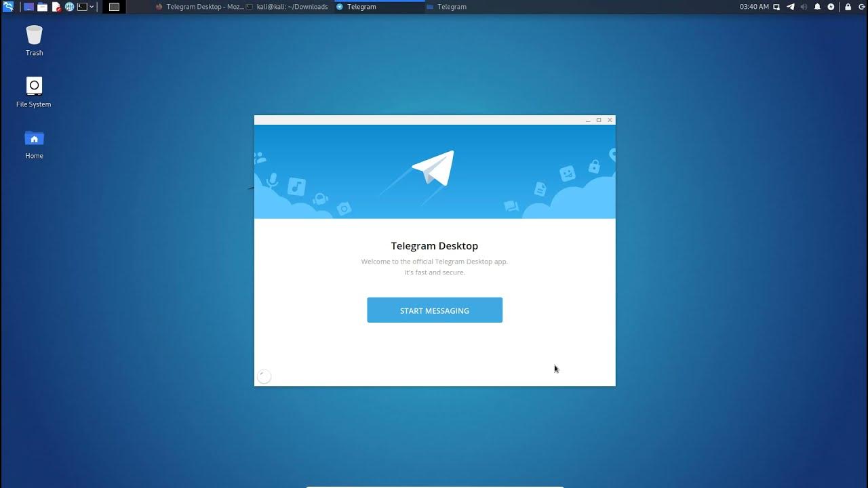868x488 pixels.
Task: Open the File System desktop icon
Action: pos(34,92)
